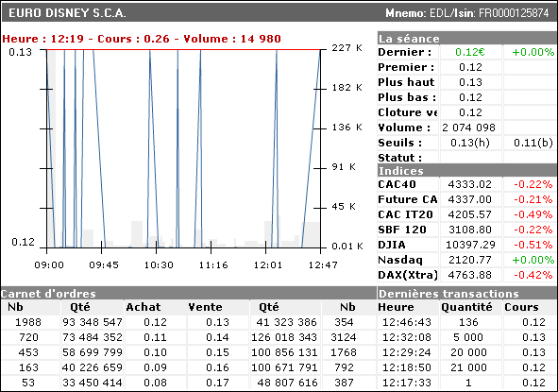Screen dimensions: 558x392
Task: Select the Achat price 0.11
Action: coord(155,337)
